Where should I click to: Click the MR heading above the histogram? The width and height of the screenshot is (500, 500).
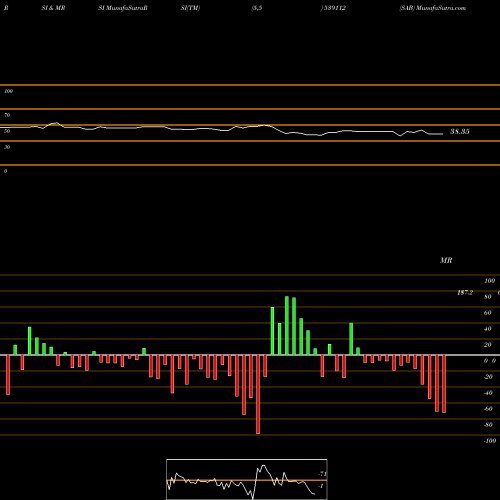point(446,260)
